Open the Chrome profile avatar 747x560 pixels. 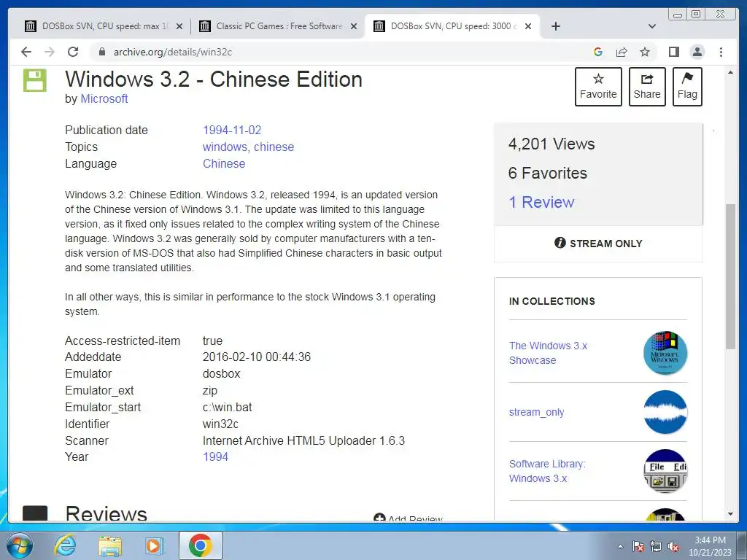click(697, 52)
